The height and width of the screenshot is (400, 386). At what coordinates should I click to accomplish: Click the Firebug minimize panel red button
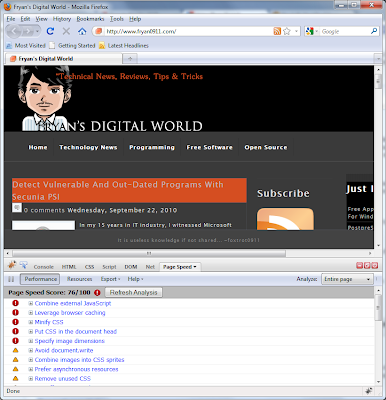click(359, 266)
